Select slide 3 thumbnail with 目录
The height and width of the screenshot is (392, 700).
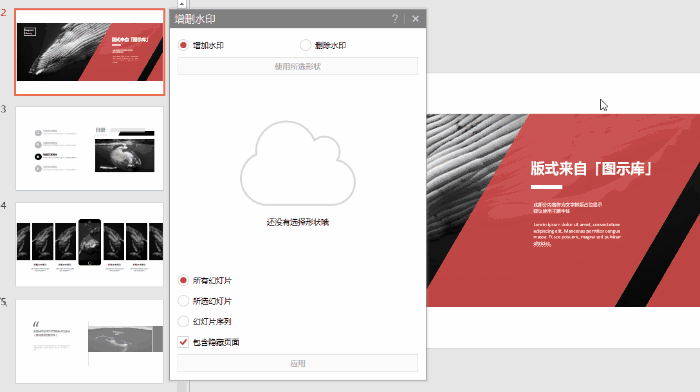90,148
